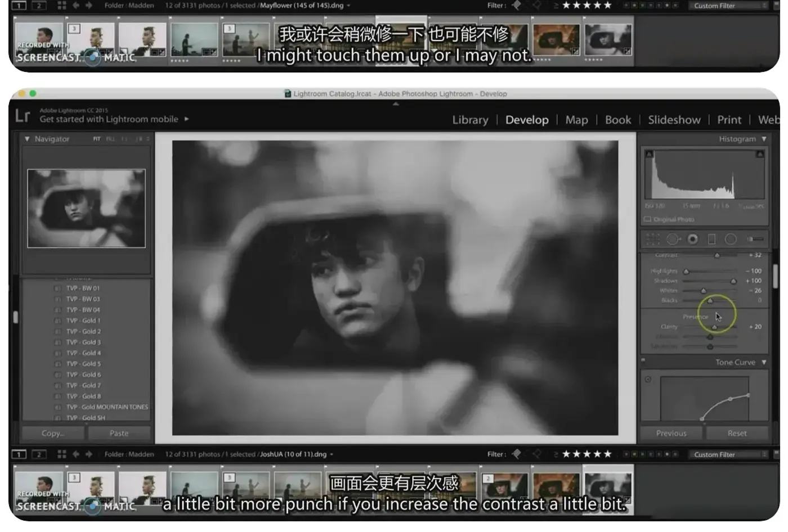Activate the Tone Curve targeted adjustment tool
This screenshot has width=788, height=532.
648,380
